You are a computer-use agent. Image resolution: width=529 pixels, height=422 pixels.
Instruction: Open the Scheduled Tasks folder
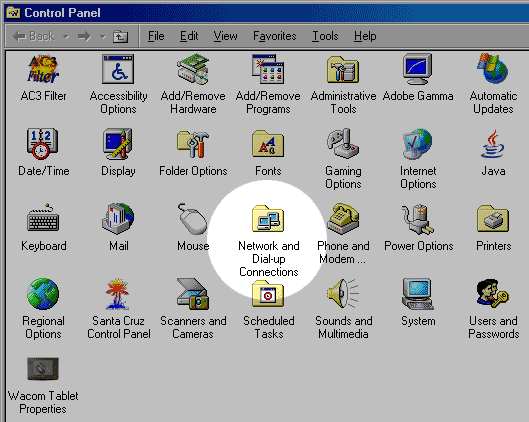click(x=268, y=293)
